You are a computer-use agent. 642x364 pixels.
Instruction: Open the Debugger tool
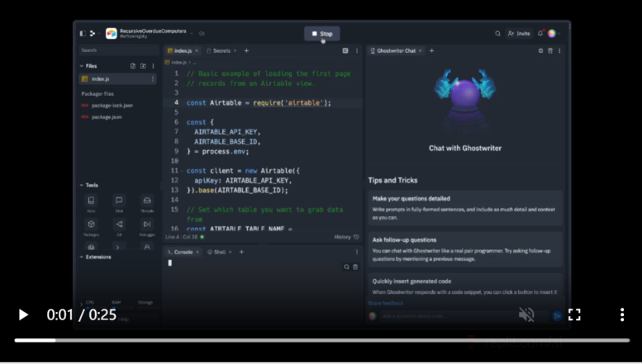147,228
